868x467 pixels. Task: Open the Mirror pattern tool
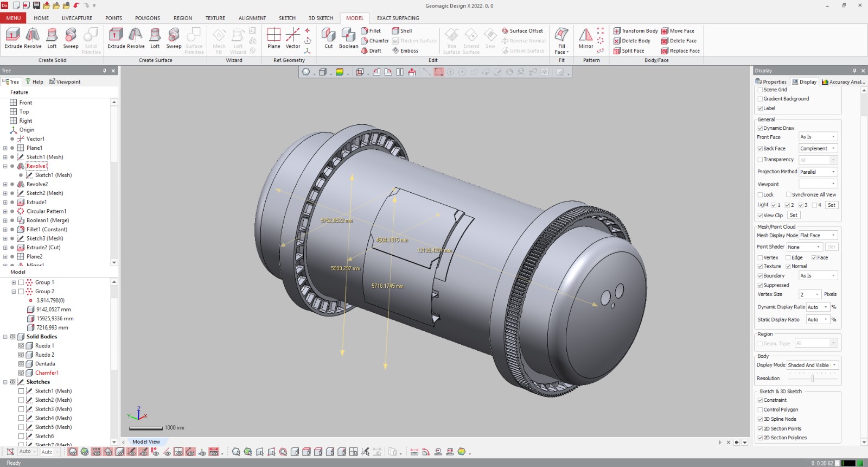(x=585, y=38)
